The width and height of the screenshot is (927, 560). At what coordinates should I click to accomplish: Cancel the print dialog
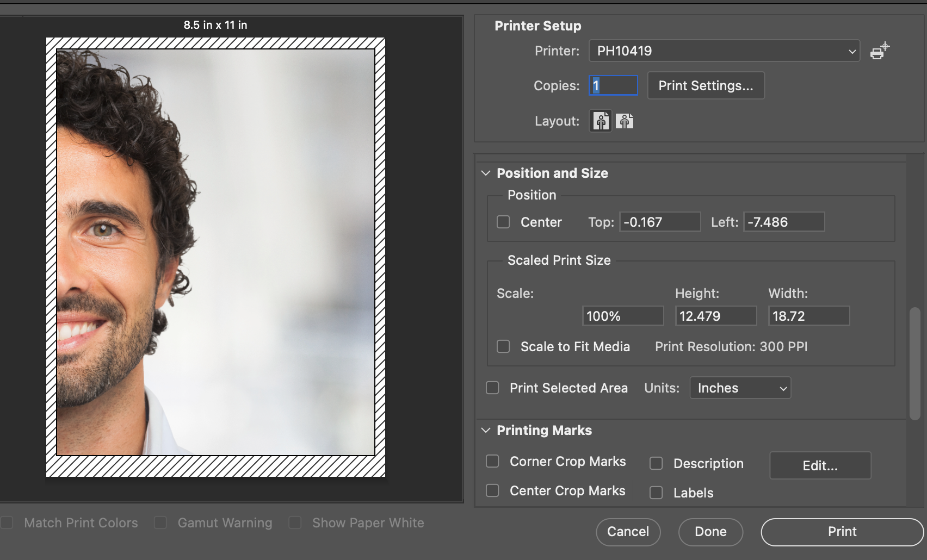click(628, 532)
